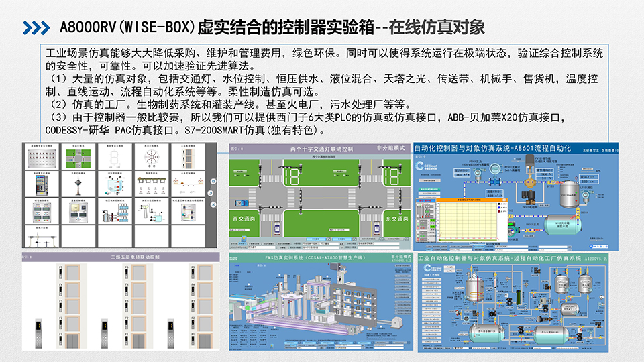
Task: Click the left green countdown display showing 18
Action: pos(293,176)
